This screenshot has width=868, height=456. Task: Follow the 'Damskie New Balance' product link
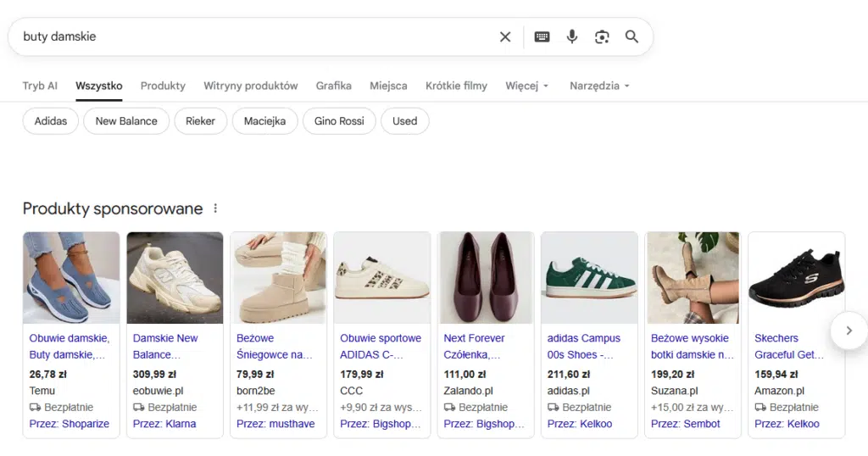pos(165,347)
